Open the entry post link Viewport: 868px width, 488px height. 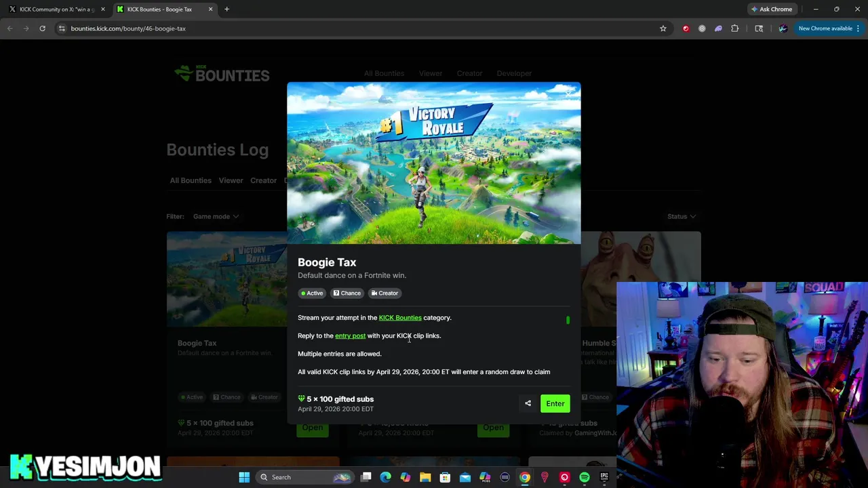350,335
